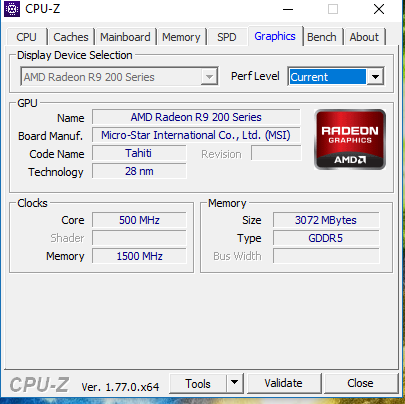Select the Mainboard tab
The width and height of the screenshot is (405, 404).
[x=125, y=37]
